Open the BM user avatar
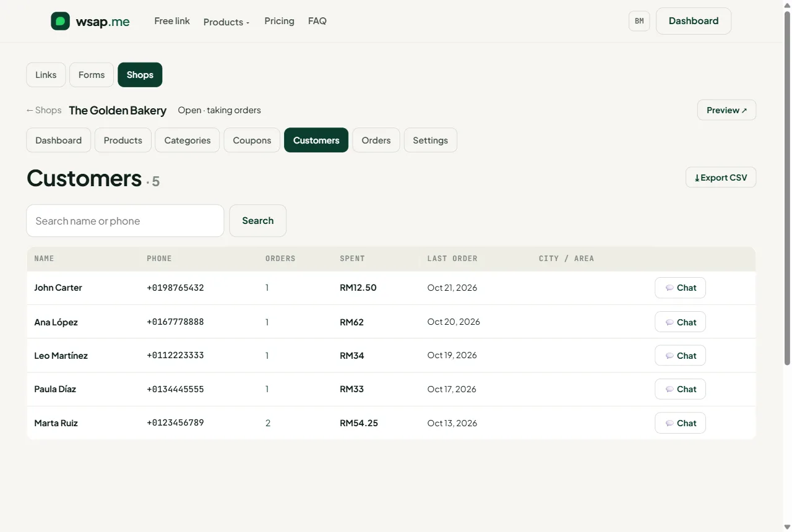The image size is (792, 532). pyautogui.click(x=639, y=21)
